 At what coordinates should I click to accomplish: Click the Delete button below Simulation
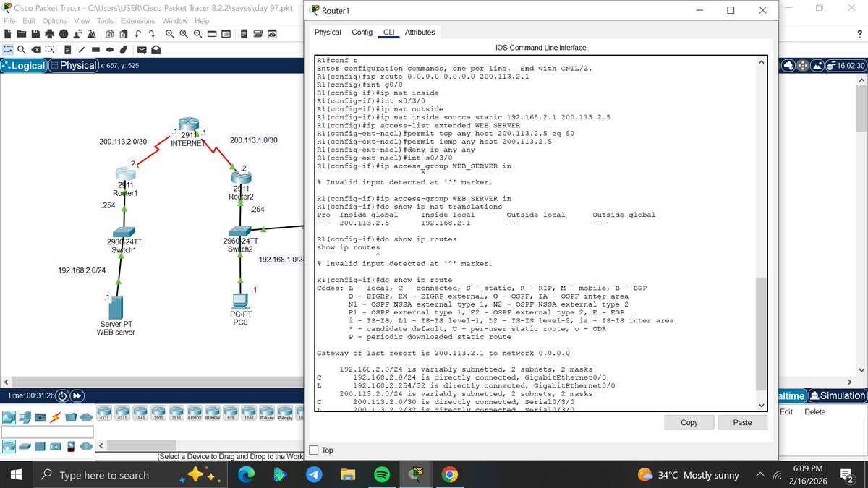coord(814,412)
